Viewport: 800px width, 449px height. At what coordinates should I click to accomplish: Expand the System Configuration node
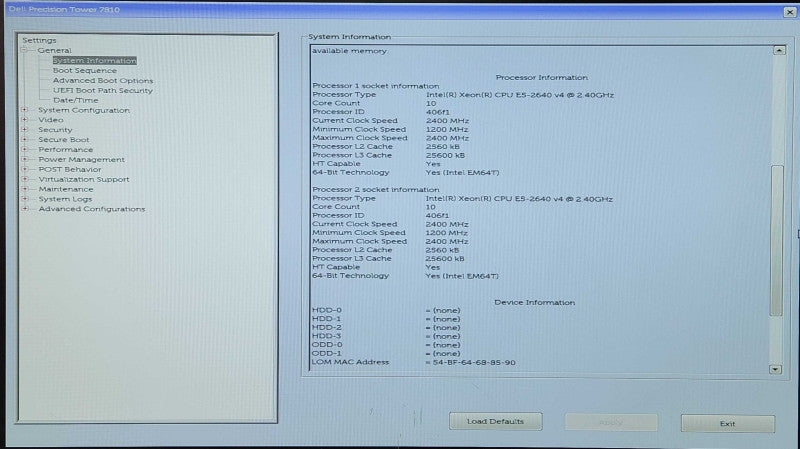click(x=24, y=110)
